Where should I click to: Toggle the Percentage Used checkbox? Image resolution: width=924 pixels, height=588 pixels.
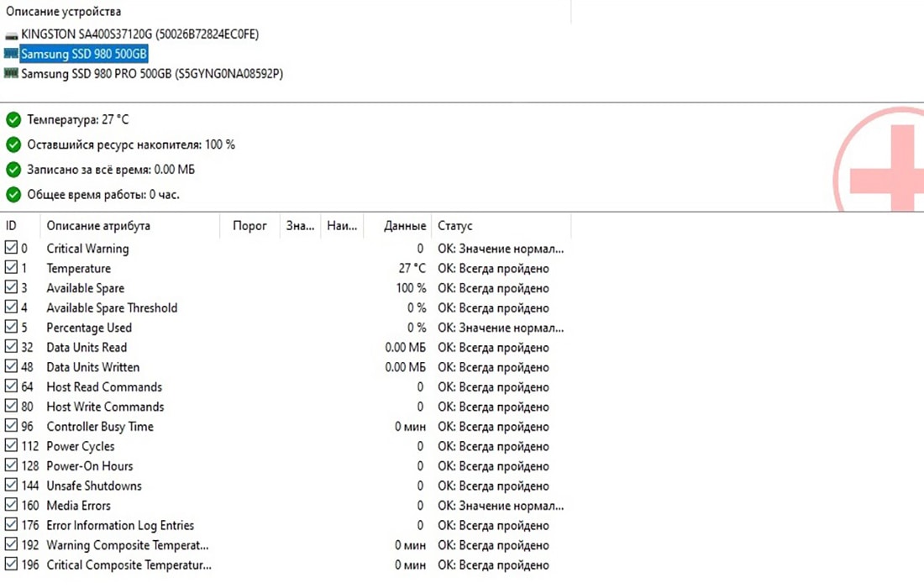coord(11,327)
